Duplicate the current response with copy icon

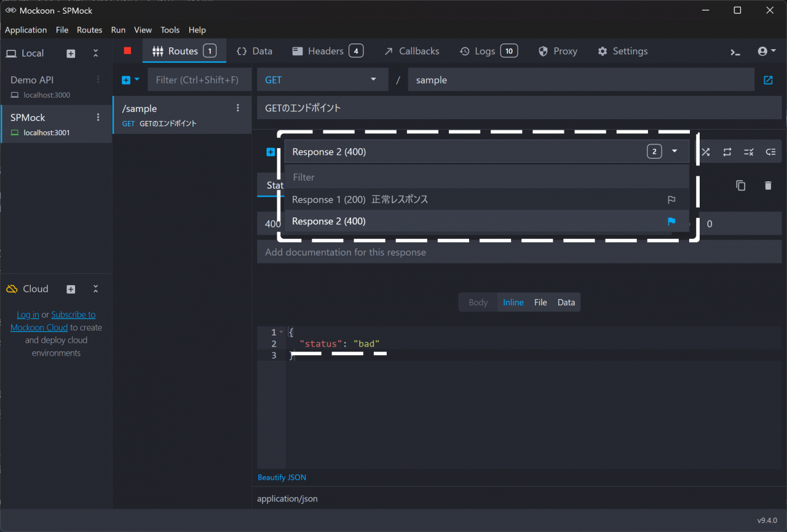(741, 186)
